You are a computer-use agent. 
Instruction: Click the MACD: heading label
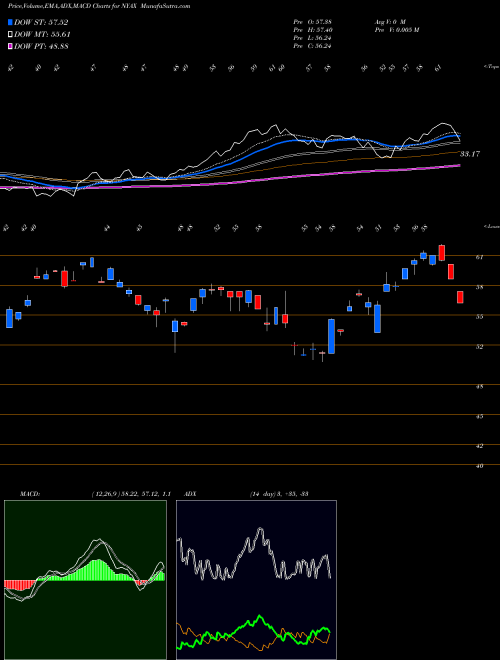(x=30, y=494)
